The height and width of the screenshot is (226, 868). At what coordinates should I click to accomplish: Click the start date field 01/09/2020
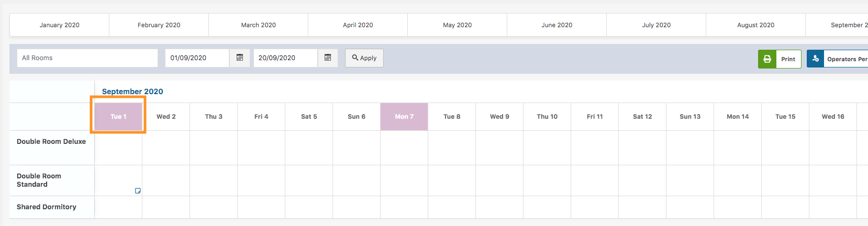click(197, 58)
